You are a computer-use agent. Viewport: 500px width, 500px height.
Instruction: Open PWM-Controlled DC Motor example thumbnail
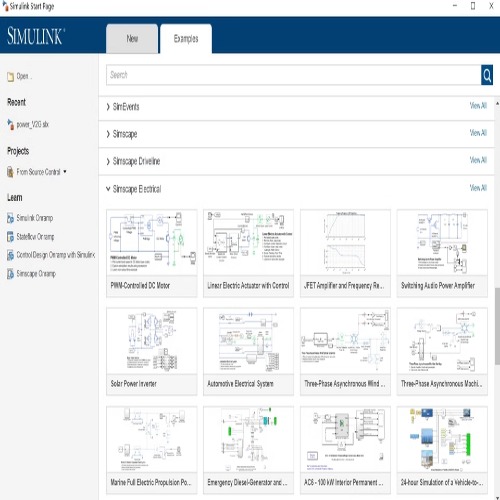click(x=152, y=242)
